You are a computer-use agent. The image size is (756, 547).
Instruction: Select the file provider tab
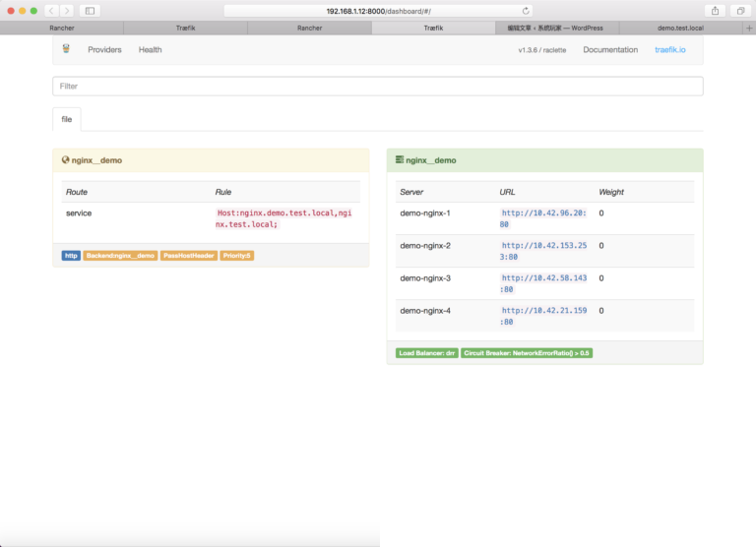(x=67, y=119)
